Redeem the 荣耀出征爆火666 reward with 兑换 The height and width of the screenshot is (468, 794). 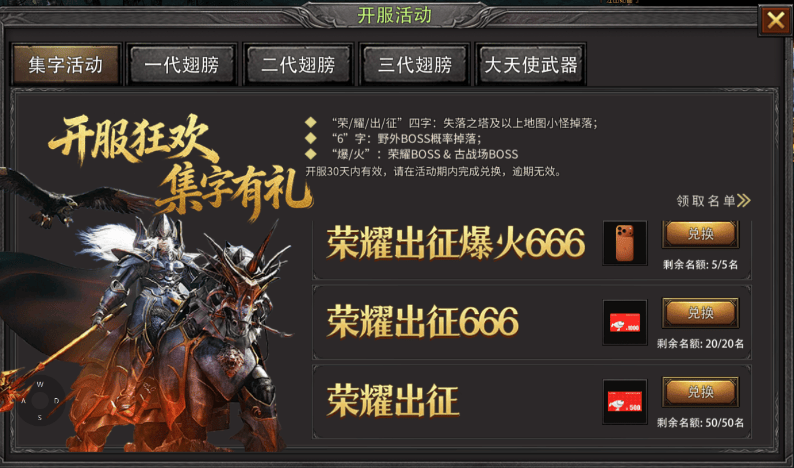700,234
